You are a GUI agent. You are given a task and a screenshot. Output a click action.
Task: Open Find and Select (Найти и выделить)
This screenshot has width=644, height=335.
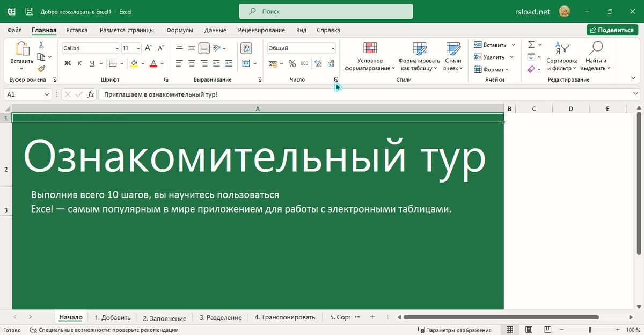coord(595,56)
